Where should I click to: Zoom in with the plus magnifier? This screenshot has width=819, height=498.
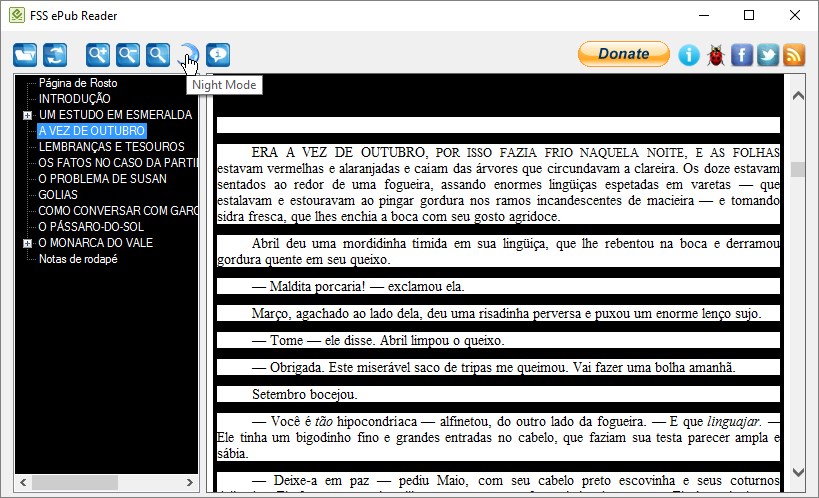point(98,55)
